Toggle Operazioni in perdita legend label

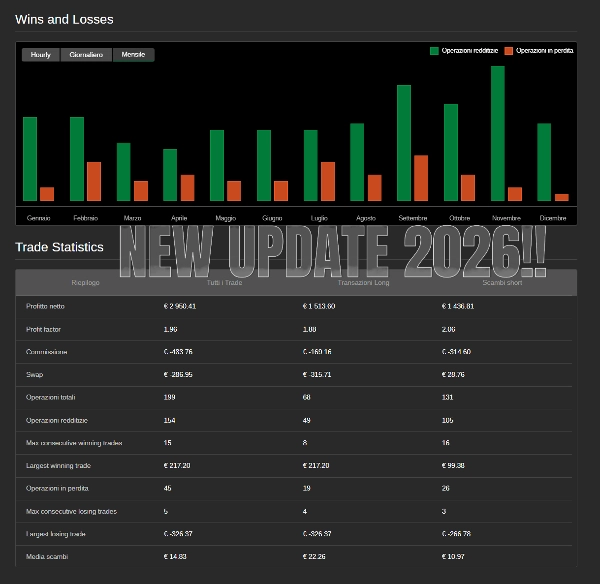click(x=545, y=50)
